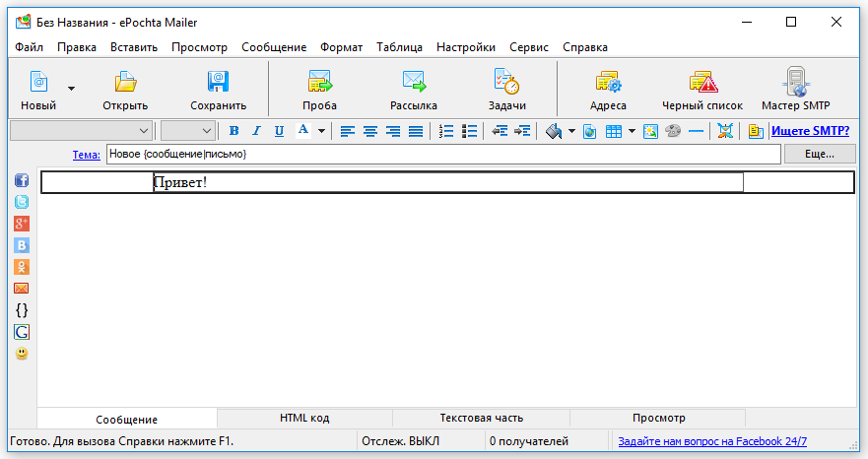
Task: Open the Ищете SMTP? link
Action: [811, 131]
